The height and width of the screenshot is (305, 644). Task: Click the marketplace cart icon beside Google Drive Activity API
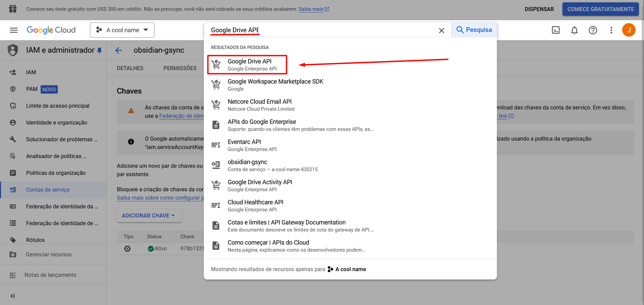click(216, 185)
